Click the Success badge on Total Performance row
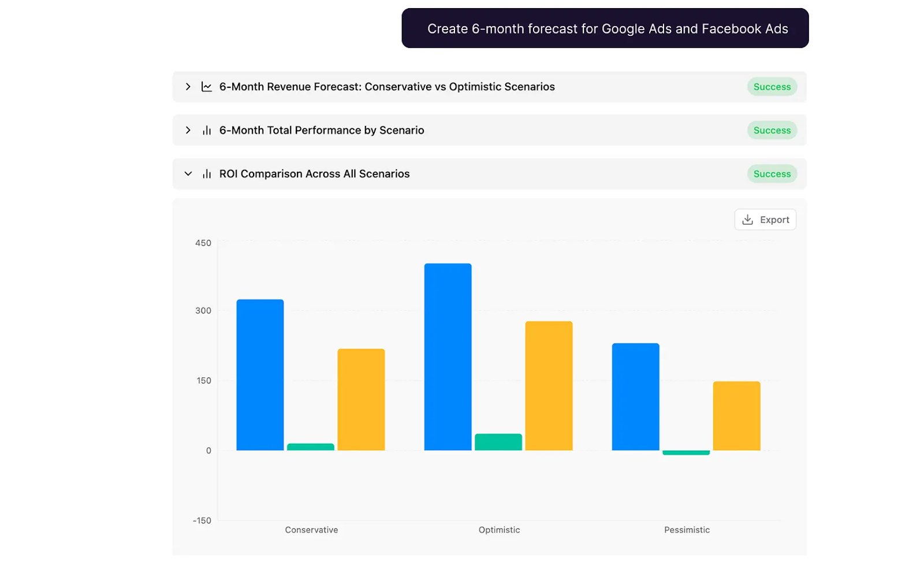 click(772, 130)
